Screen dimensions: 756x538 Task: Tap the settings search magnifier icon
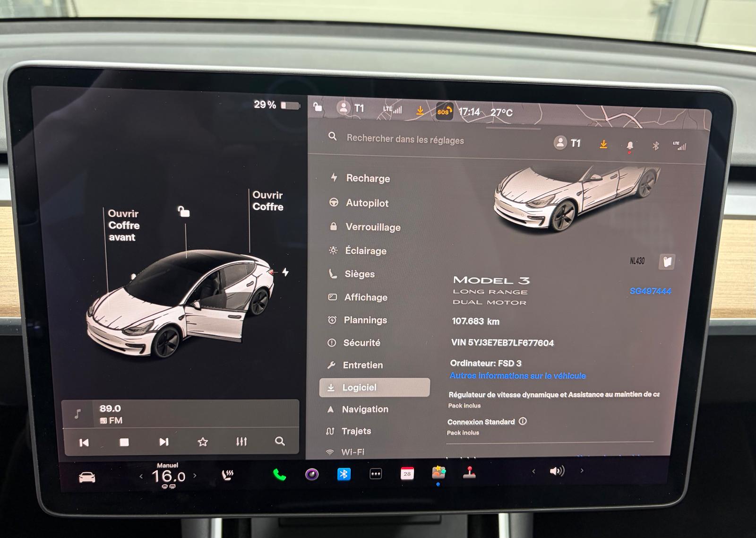[333, 137]
